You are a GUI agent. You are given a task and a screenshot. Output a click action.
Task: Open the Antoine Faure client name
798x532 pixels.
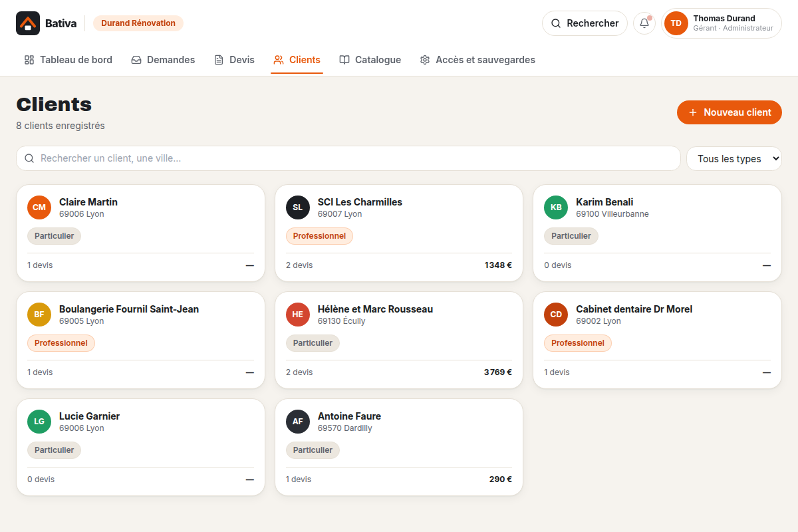349,416
